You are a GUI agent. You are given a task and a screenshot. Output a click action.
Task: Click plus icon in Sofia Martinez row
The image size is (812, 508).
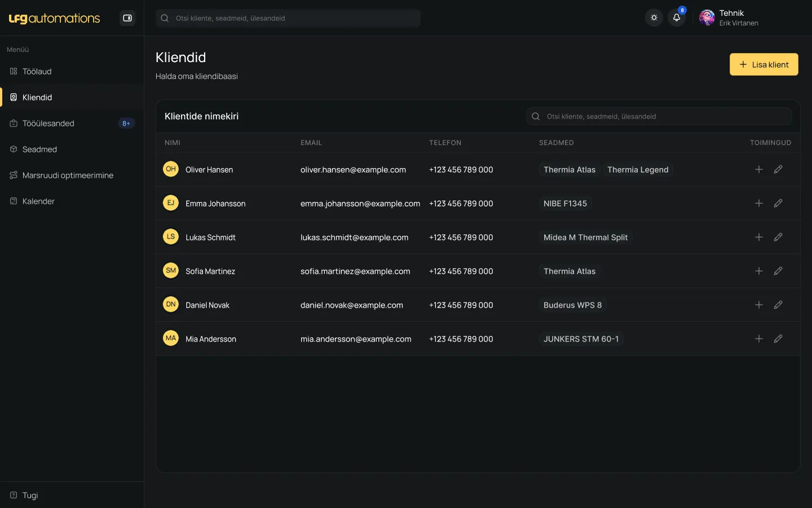click(759, 271)
